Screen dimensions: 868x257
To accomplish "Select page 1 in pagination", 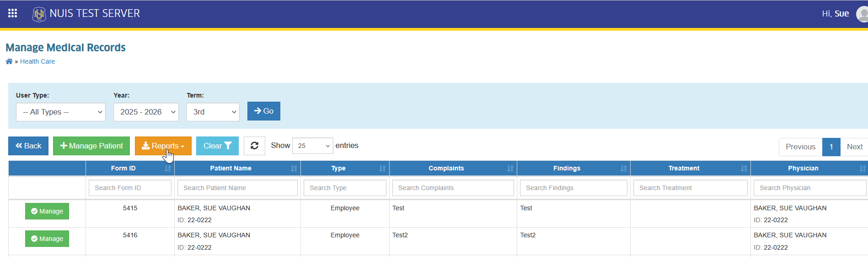I will click(x=831, y=147).
